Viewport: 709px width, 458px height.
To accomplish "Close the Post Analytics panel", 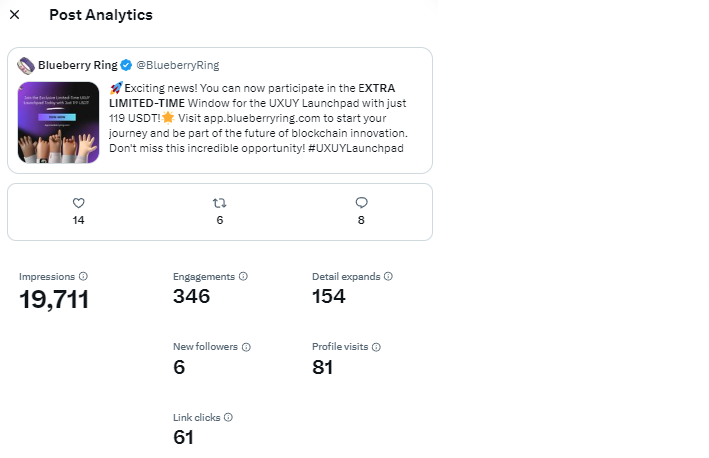I will click(x=14, y=15).
